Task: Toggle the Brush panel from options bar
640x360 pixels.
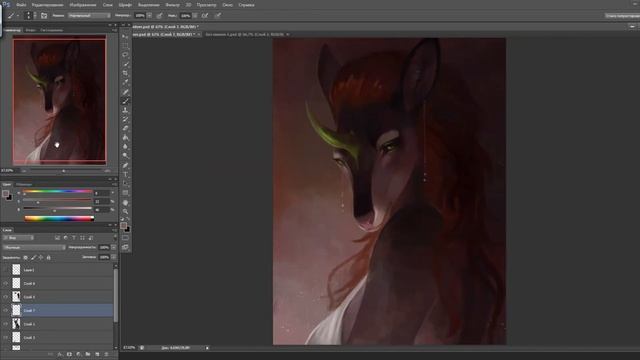Action: coord(44,16)
